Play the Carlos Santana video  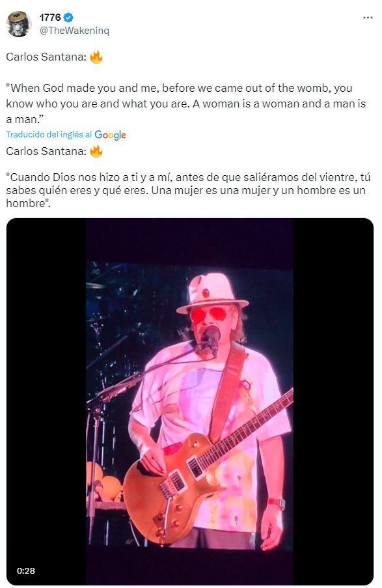coord(189,401)
